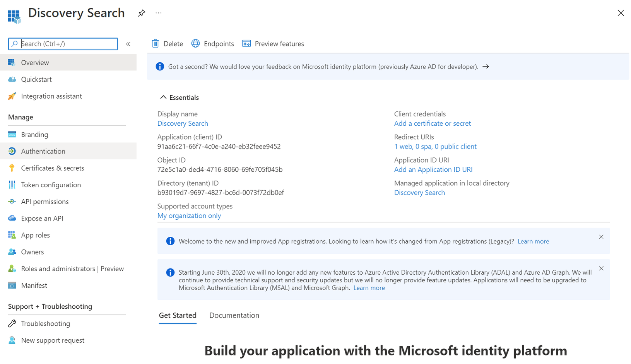The image size is (631, 364).
Task: Collapse the Essentials section
Action: [163, 97]
